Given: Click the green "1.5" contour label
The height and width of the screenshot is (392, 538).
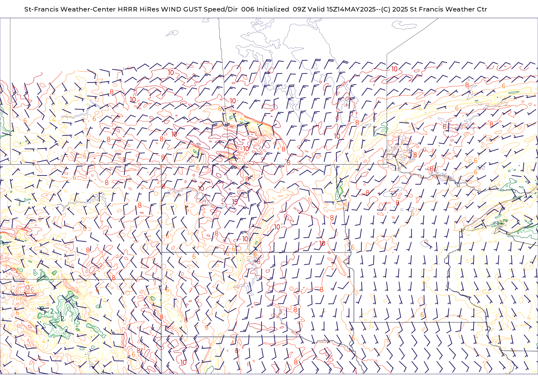Looking at the screenshot, I should point(77,322).
